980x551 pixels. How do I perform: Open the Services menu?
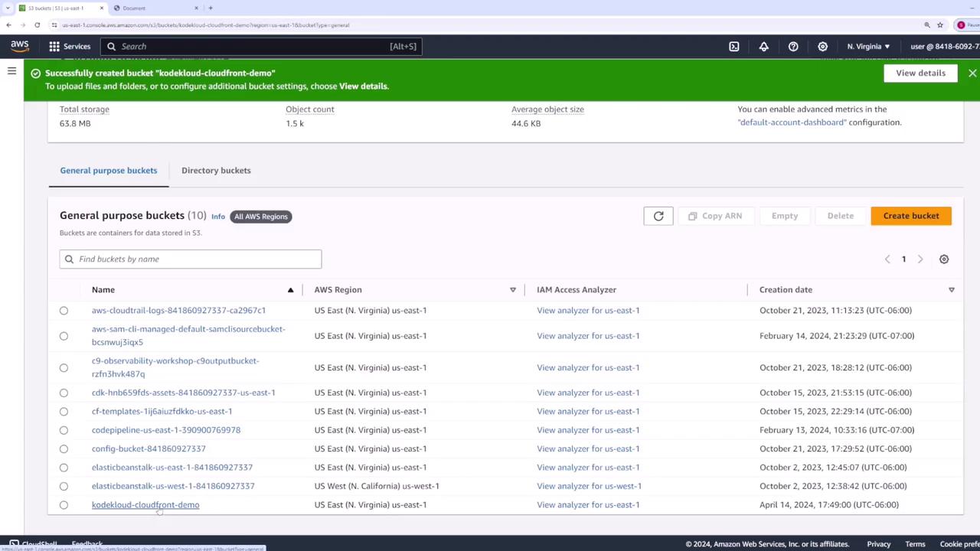click(x=70, y=47)
